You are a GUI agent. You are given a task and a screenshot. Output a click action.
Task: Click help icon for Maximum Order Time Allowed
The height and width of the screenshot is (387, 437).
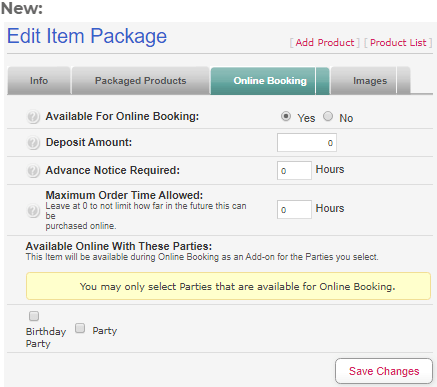33,211
